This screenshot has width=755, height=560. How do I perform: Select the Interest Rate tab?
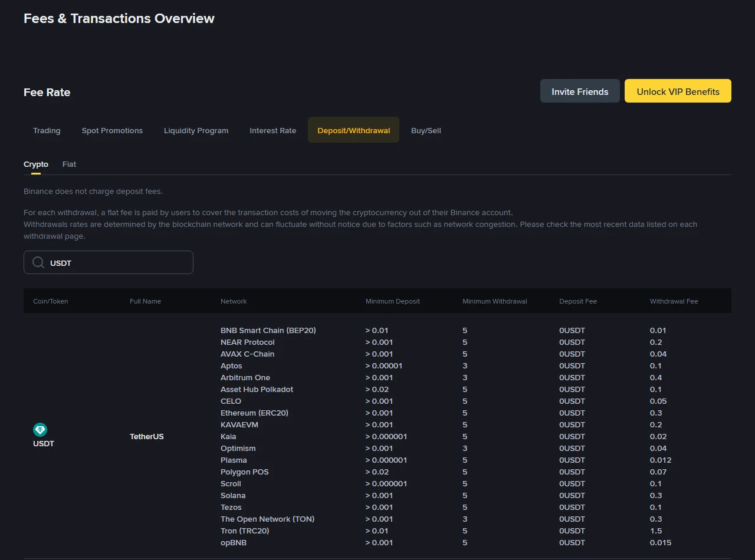point(273,130)
